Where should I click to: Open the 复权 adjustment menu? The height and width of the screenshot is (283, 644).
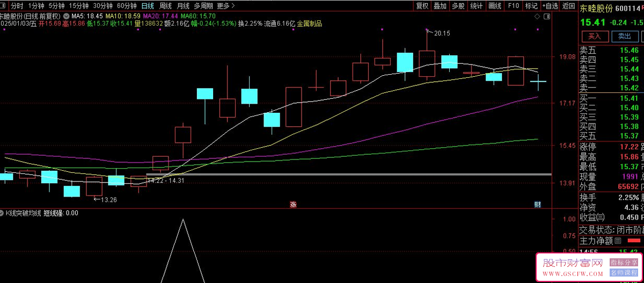[422, 6]
